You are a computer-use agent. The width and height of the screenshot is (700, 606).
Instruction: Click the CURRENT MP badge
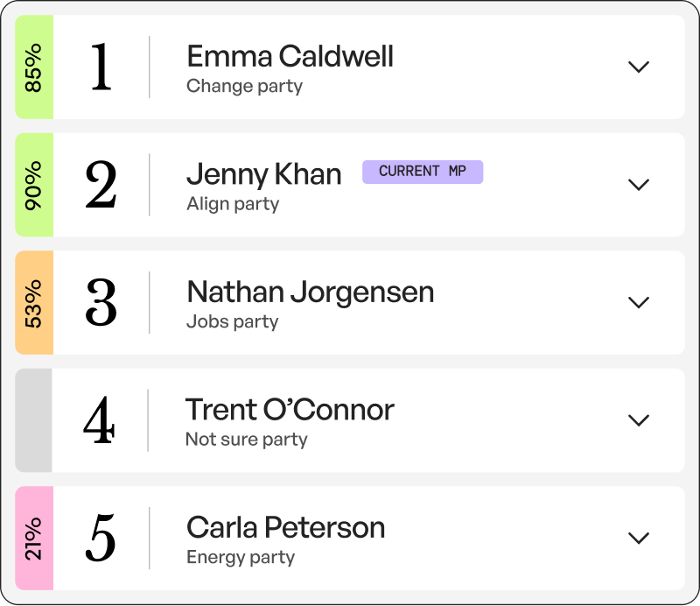point(423,172)
